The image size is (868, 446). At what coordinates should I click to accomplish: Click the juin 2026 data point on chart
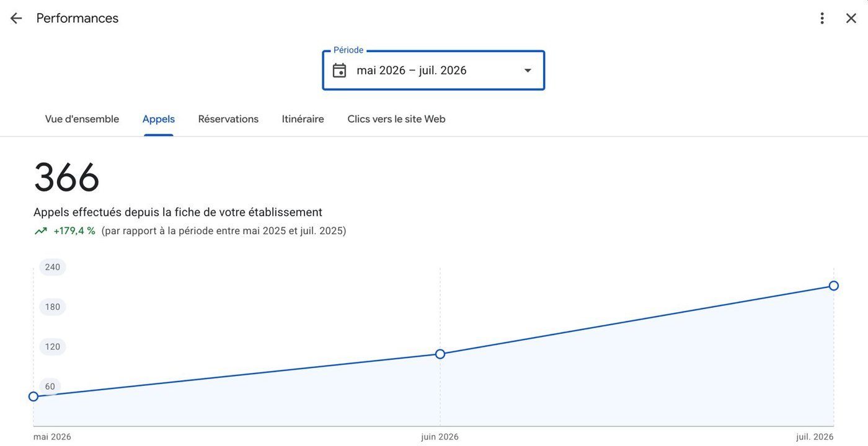440,354
